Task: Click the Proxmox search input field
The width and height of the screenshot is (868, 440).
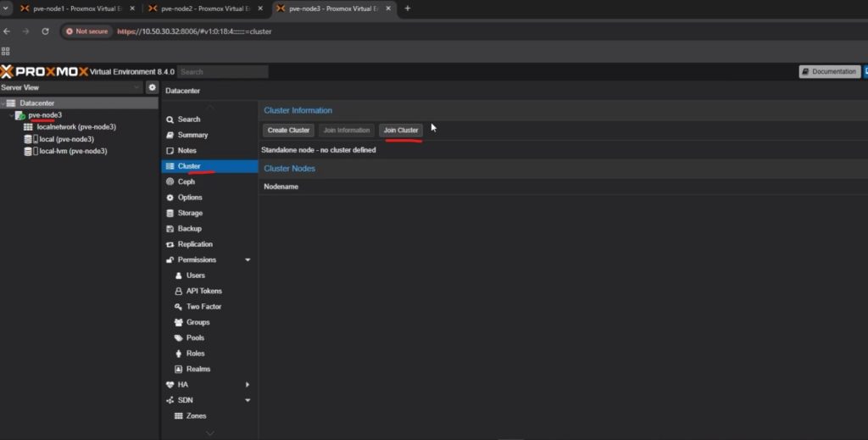Action: click(223, 71)
